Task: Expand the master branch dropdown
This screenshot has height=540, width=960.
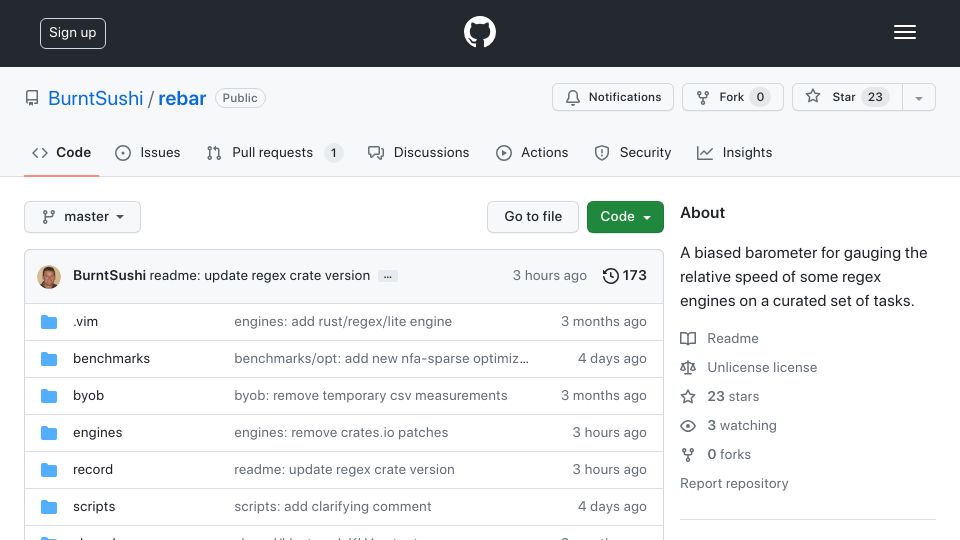Action: click(x=83, y=217)
